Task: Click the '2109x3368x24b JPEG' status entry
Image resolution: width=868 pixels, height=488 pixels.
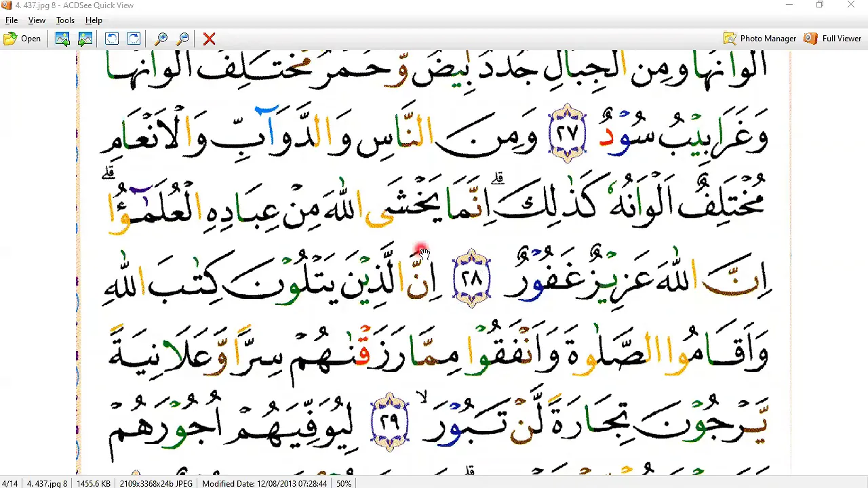Action: (x=157, y=483)
